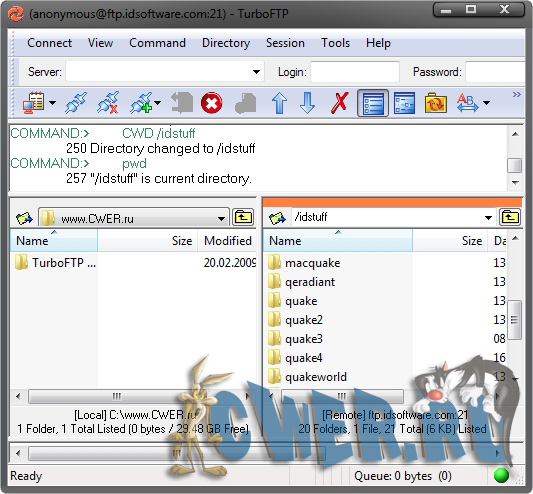Click the blue Upload up-arrow icon

[279, 103]
